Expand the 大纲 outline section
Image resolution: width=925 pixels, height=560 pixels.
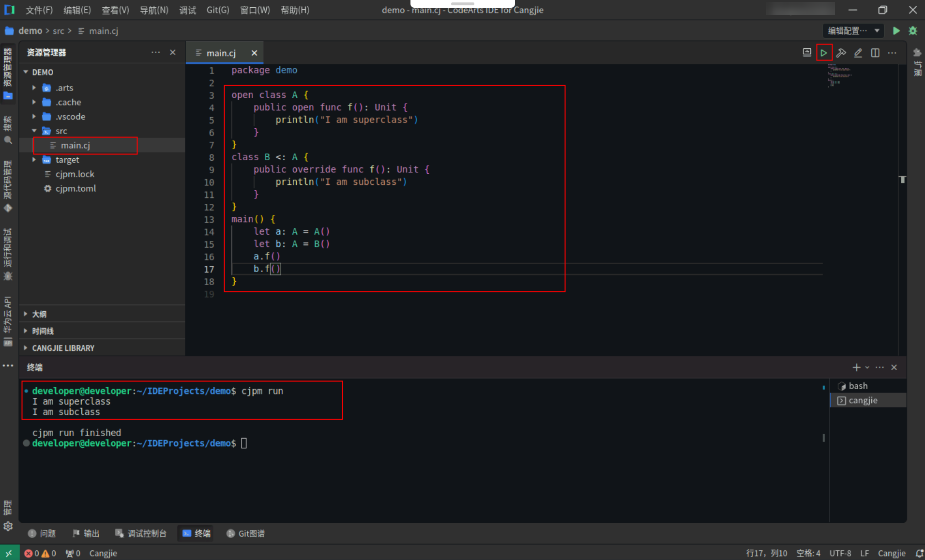point(102,314)
